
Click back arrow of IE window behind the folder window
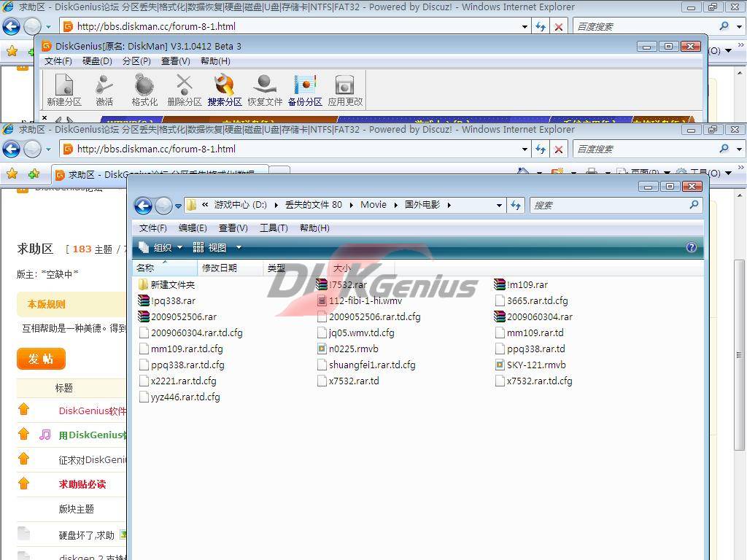pyautogui.click(x=12, y=149)
